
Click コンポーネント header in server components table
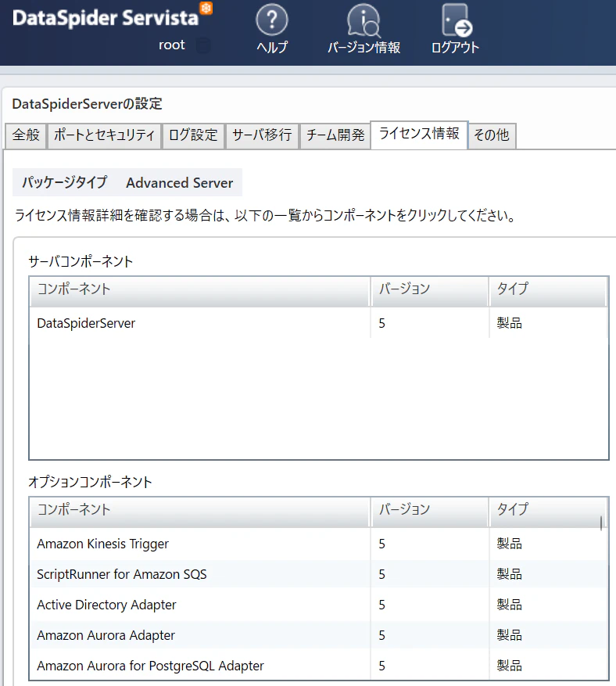[200, 291]
